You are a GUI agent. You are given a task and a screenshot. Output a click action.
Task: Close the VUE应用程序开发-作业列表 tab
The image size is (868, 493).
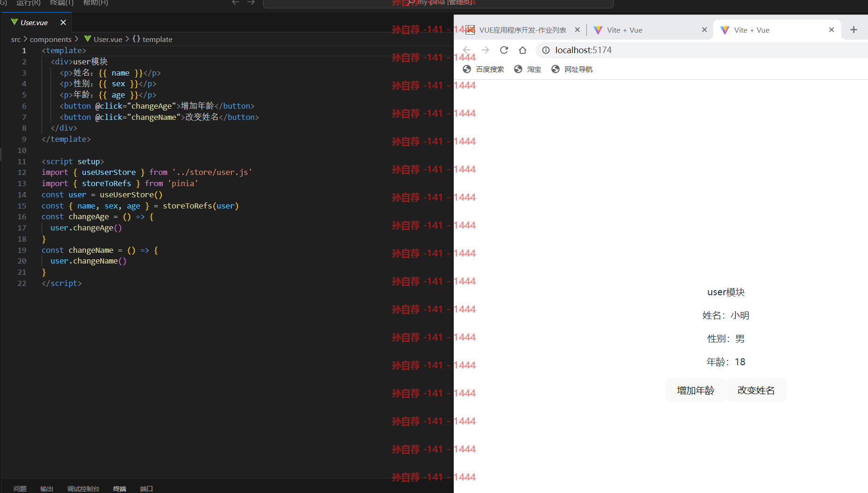[577, 30]
